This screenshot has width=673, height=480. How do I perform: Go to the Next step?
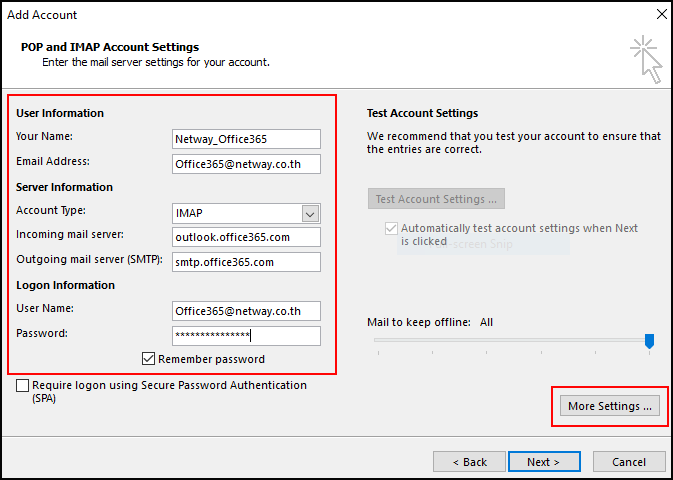pyautogui.click(x=544, y=462)
